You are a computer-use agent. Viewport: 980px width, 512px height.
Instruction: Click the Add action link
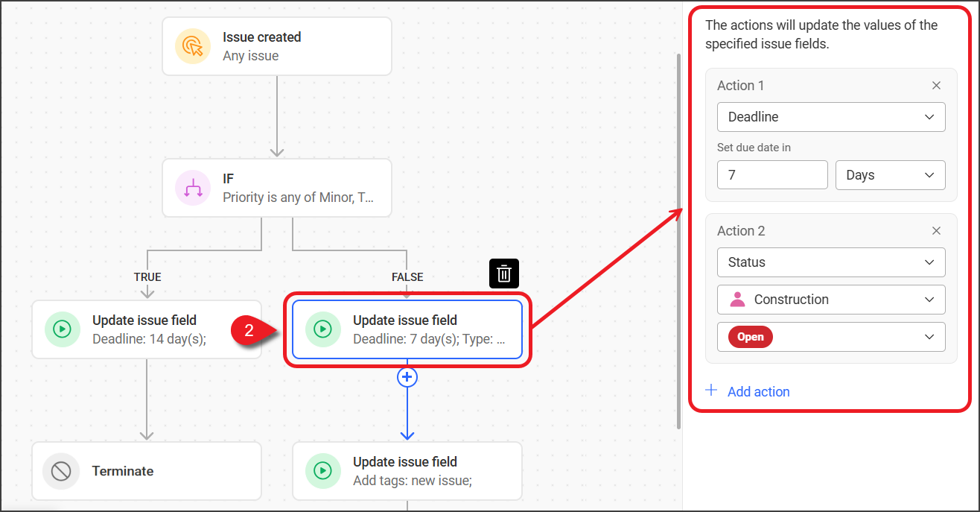[758, 391]
